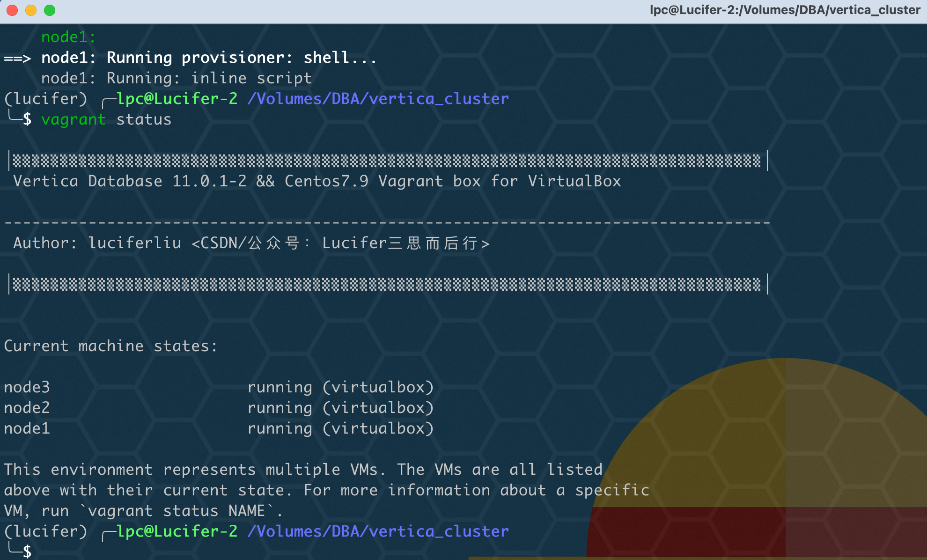Click the Vertica Database 11.0.1-2 banner line
The width and height of the screenshot is (927, 560).
[317, 182]
